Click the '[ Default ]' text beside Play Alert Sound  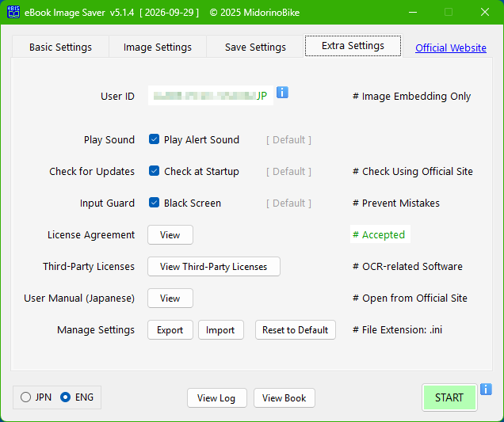tap(288, 139)
